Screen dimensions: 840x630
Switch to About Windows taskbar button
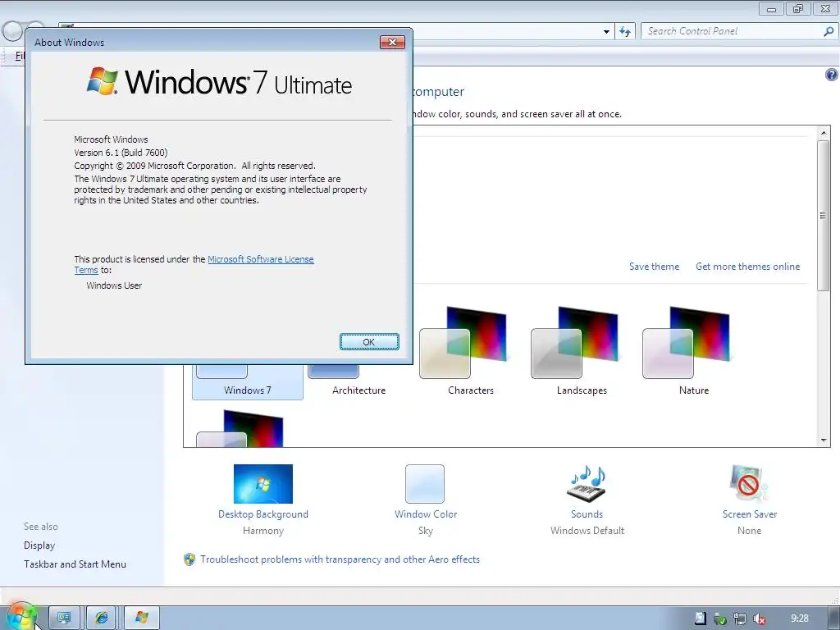tap(141, 619)
